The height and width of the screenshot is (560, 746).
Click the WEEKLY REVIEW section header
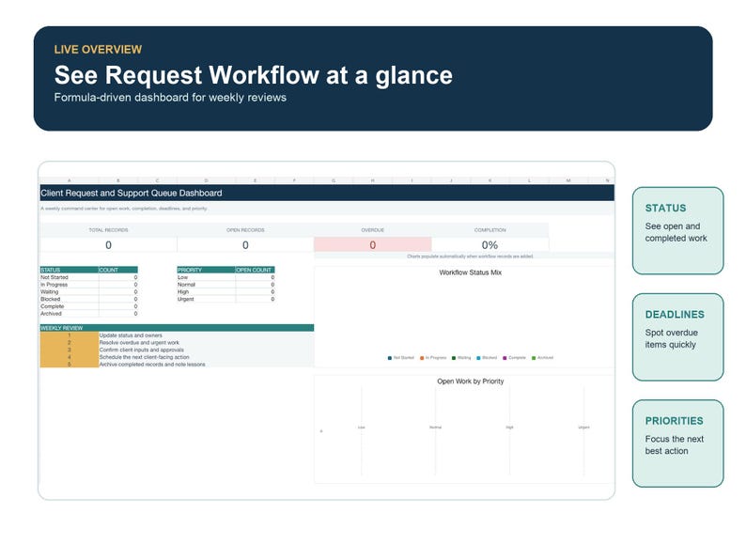pyautogui.click(x=177, y=328)
